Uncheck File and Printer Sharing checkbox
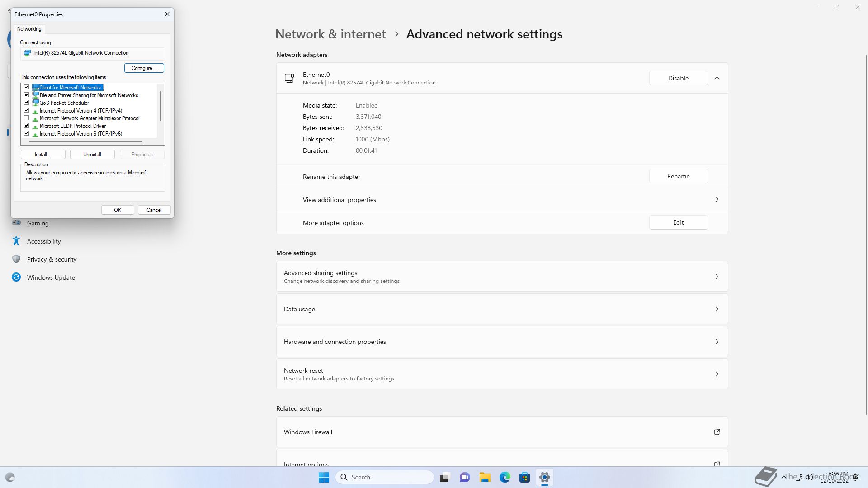This screenshot has width=868, height=488. 26,95
